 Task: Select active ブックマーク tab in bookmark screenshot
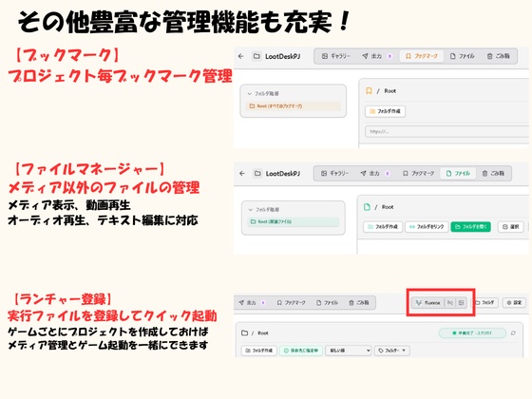click(422, 56)
